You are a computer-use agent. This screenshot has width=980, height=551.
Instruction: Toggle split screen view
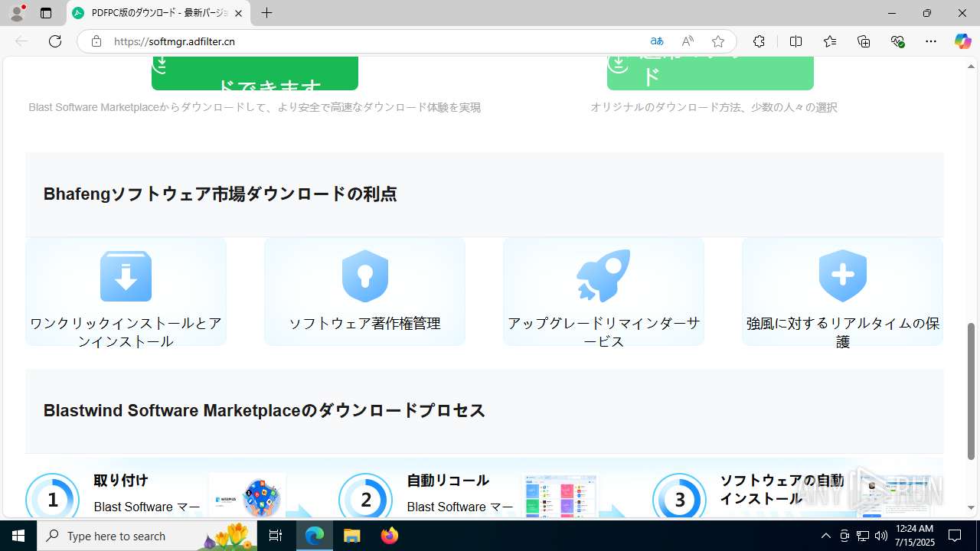click(795, 41)
